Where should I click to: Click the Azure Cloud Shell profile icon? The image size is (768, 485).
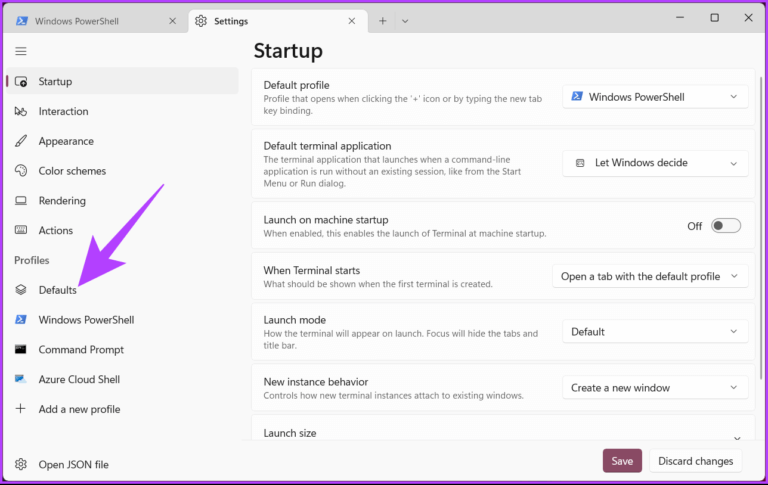21,379
